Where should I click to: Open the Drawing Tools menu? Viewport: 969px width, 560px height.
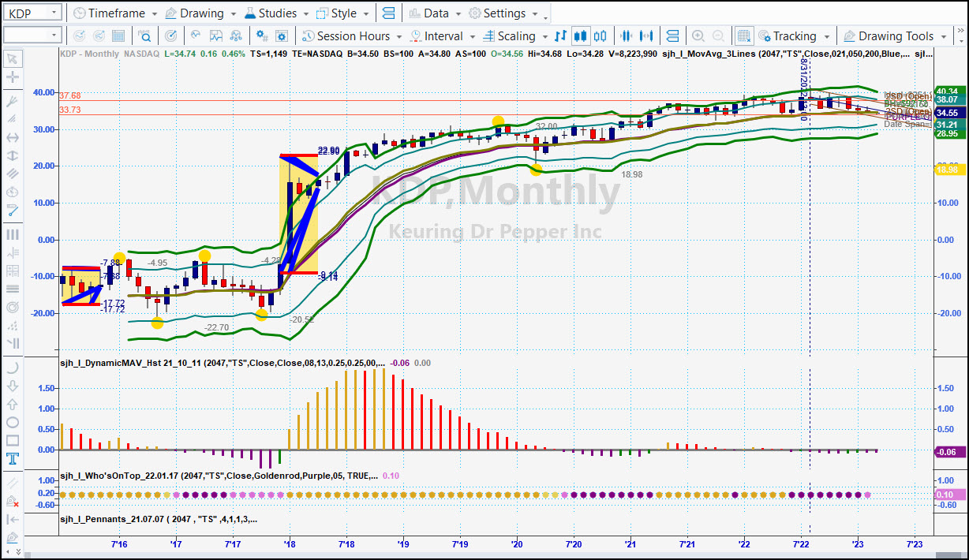click(896, 35)
